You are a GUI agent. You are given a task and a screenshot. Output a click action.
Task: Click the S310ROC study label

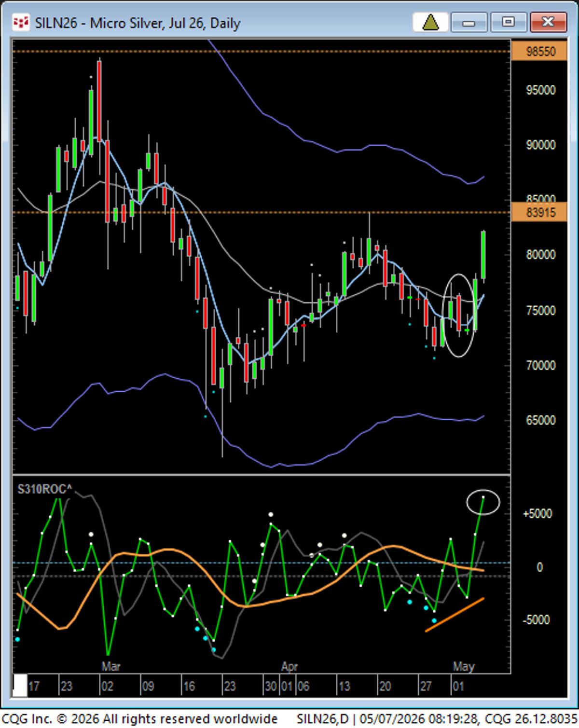pyautogui.click(x=44, y=489)
